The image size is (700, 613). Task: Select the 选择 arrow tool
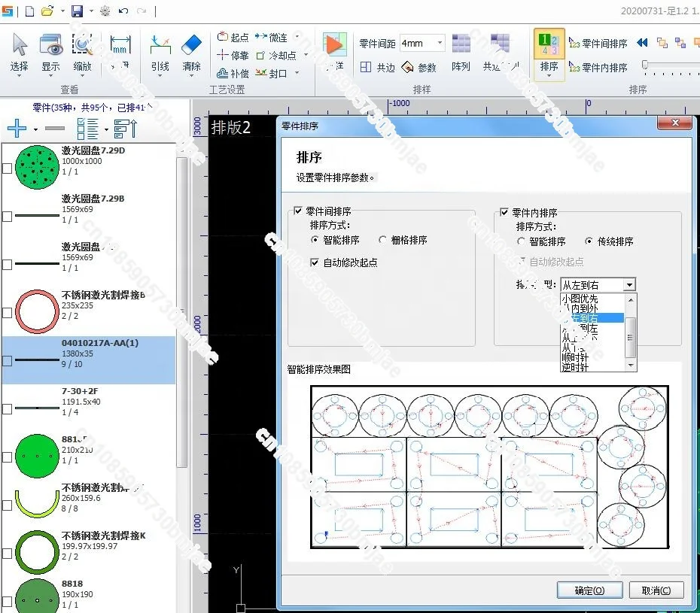pyautogui.click(x=20, y=53)
